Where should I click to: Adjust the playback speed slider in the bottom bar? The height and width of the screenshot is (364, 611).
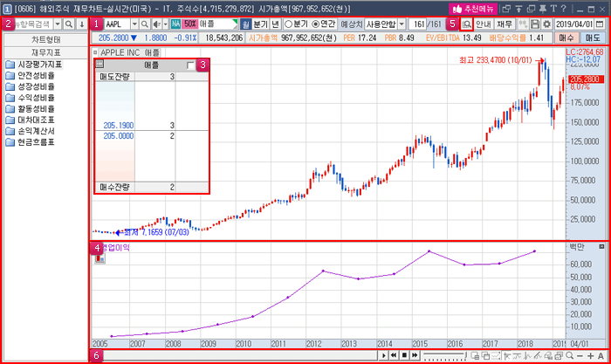[x=445, y=355]
